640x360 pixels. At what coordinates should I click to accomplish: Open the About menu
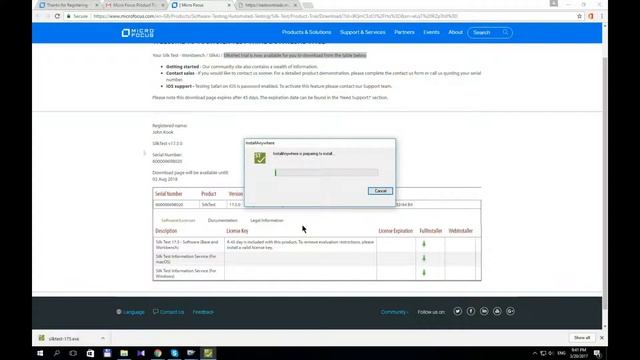456,32
